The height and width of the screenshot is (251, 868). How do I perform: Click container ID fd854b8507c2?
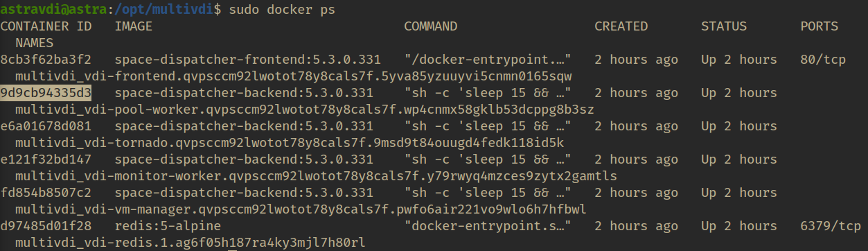[46, 193]
